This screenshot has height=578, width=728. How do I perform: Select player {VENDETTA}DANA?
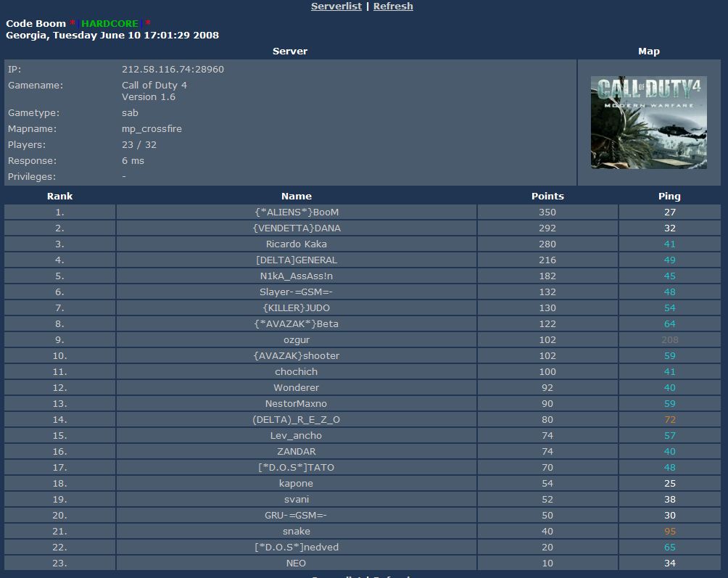tap(297, 228)
